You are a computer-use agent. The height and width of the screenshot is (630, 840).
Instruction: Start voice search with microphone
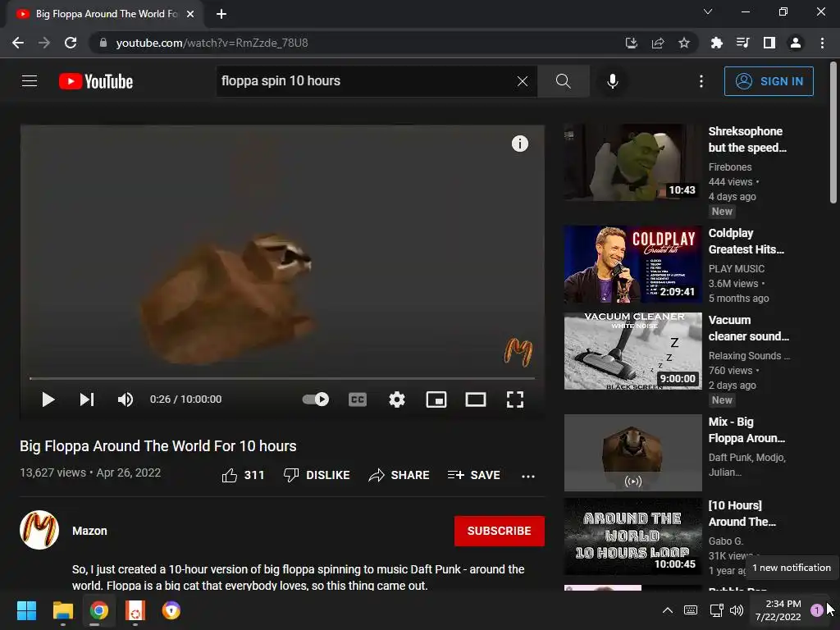(612, 81)
